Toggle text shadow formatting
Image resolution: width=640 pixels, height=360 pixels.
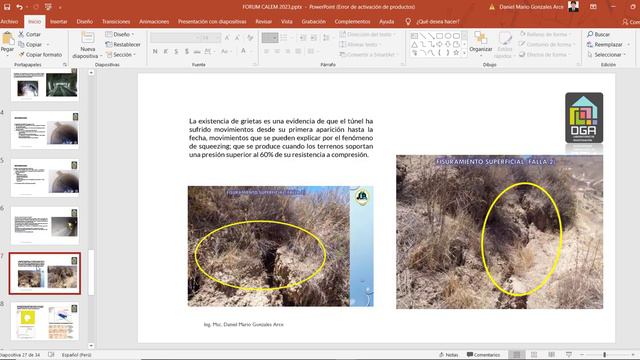pos(187,51)
